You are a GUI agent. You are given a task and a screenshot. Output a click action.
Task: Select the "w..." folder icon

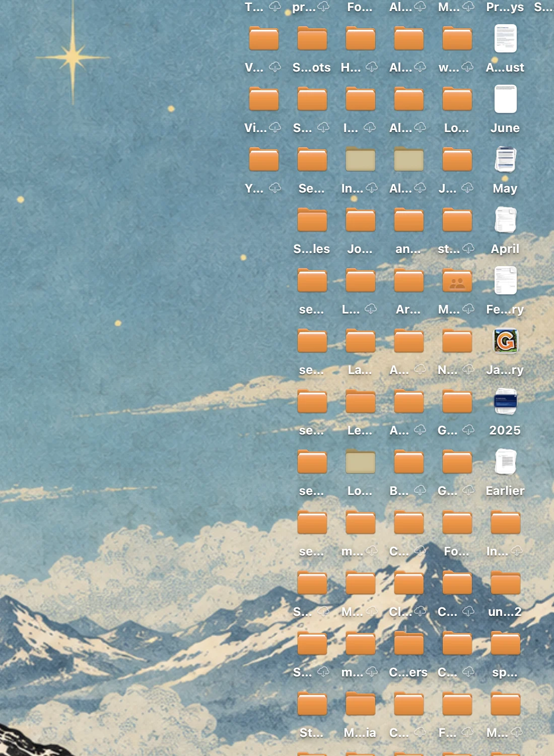[457, 39]
